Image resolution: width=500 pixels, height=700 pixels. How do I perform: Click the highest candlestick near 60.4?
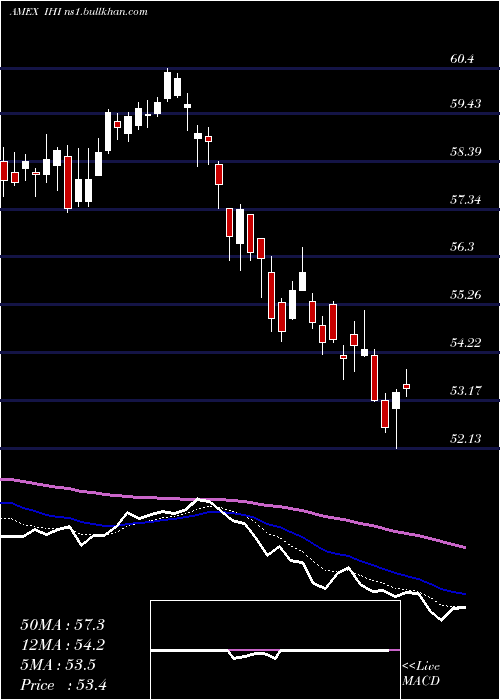coord(167,85)
